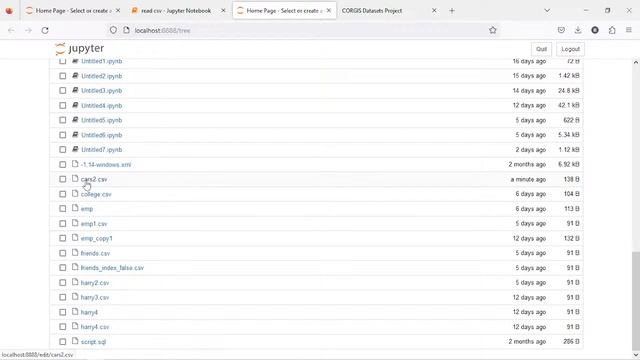640x360 pixels.
Task: Click the '42.1 kB' size of Untitled4.ipynb
Action: tap(569, 105)
